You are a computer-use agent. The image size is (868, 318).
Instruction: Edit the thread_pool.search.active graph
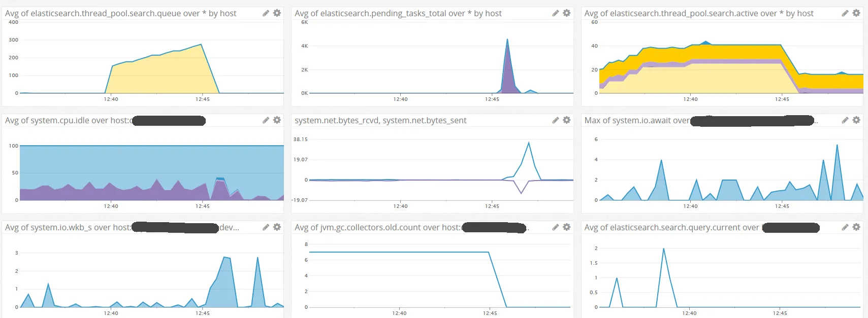pyautogui.click(x=845, y=13)
